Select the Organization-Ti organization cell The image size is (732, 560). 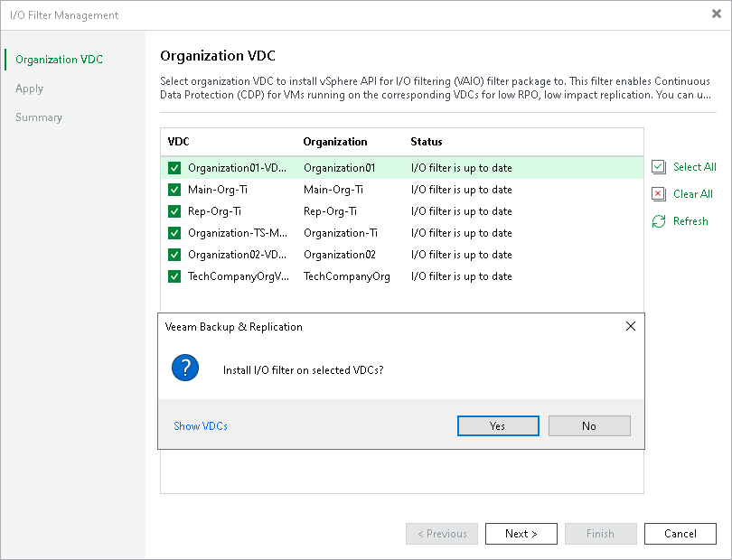(341, 233)
